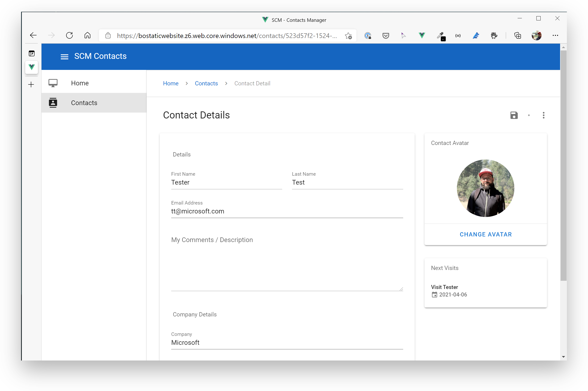Click the add to favorites star icon

tap(348, 36)
